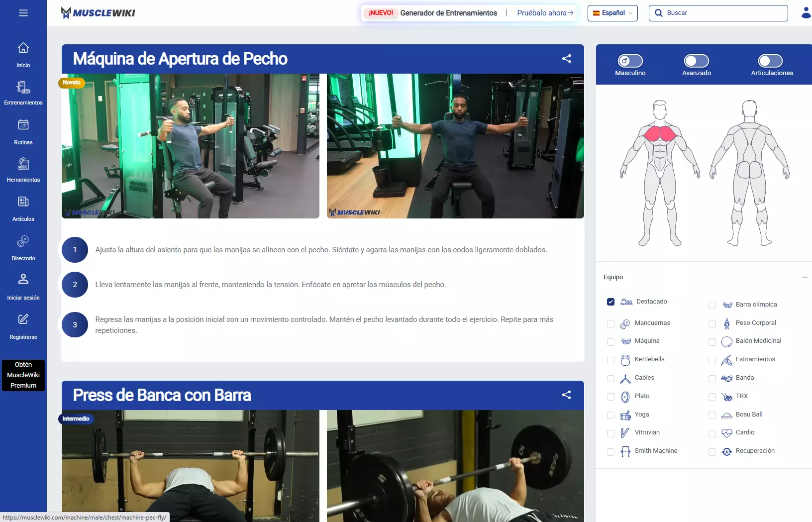Click step 2 text 'Lleva lentamente las manijas'

click(271, 285)
